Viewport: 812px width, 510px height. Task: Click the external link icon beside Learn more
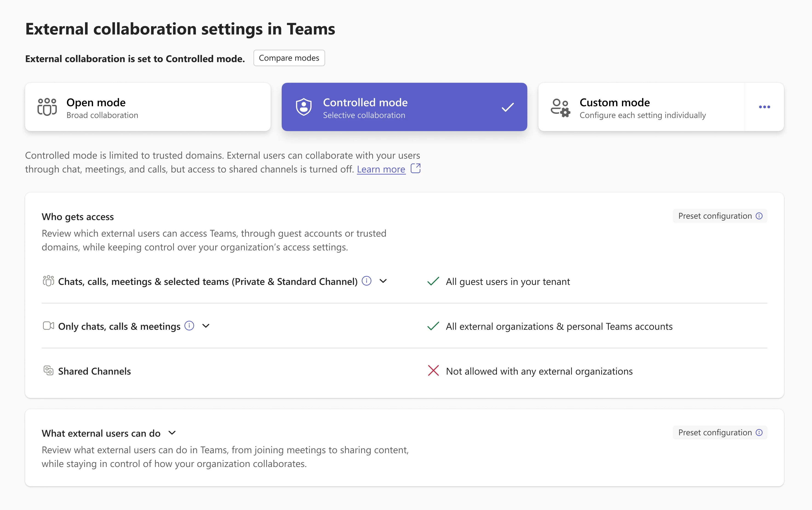click(x=416, y=168)
